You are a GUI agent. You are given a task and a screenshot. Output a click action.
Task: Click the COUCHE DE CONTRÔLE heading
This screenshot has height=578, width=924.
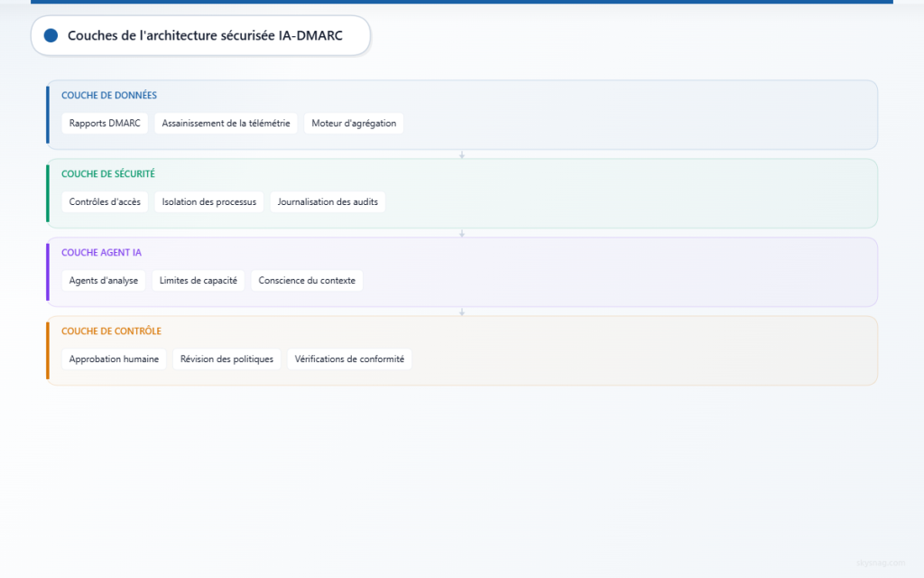[x=111, y=331]
